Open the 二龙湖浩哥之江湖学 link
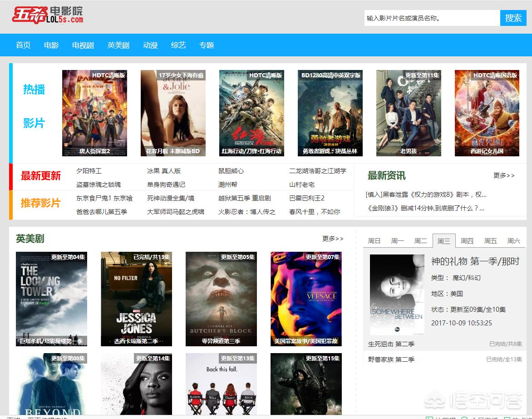 tap(318, 171)
